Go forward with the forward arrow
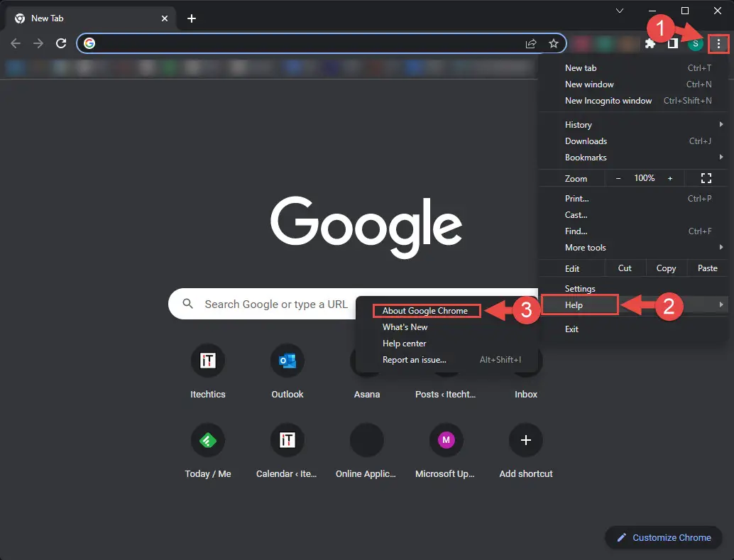Viewport: 734px width, 560px height. pyautogui.click(x=38, y=43)
